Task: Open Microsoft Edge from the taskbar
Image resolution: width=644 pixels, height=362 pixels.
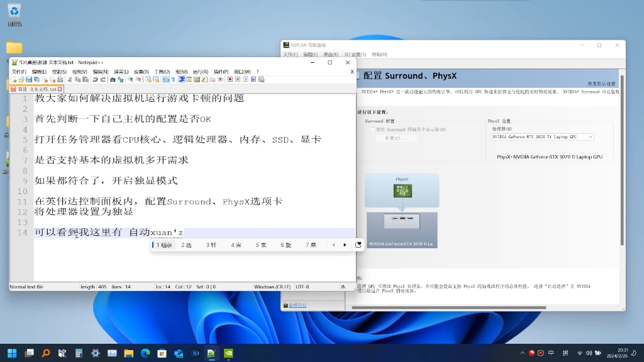Action: pos(145,353)
